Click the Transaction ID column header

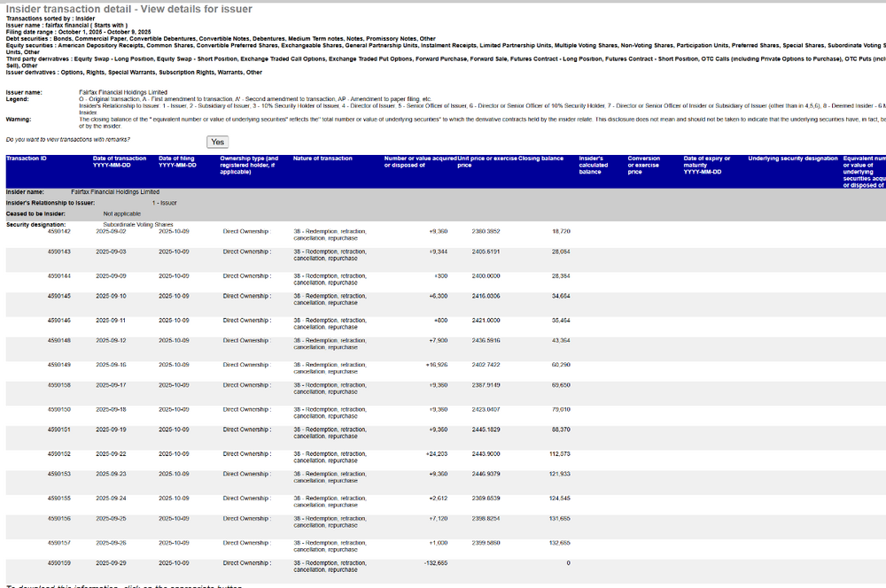tap(27, 159)
